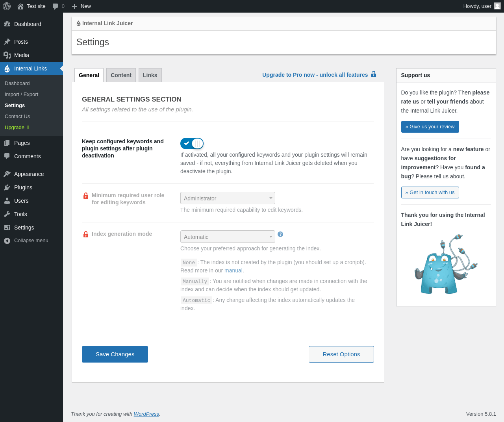This screenshot has width=504, height=422.
Task: Click the New plus icon
Action: point(74,6)
